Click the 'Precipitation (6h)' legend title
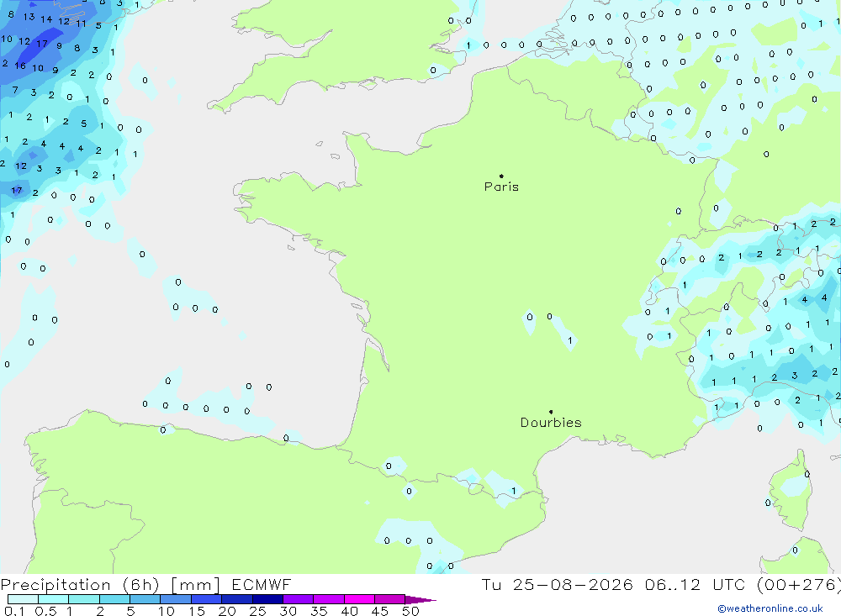This screenshot has height=616, width=841. pyautogui.click(x=80, y=585)
